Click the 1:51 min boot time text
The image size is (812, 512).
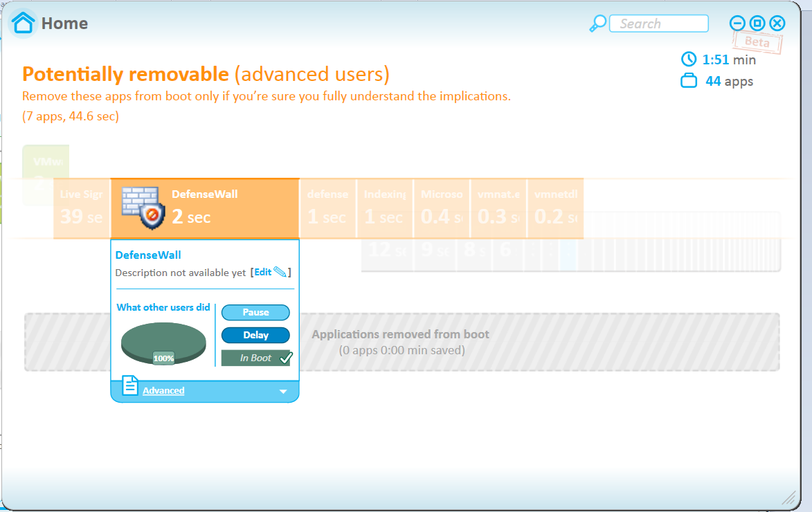[x=729, y=60]
